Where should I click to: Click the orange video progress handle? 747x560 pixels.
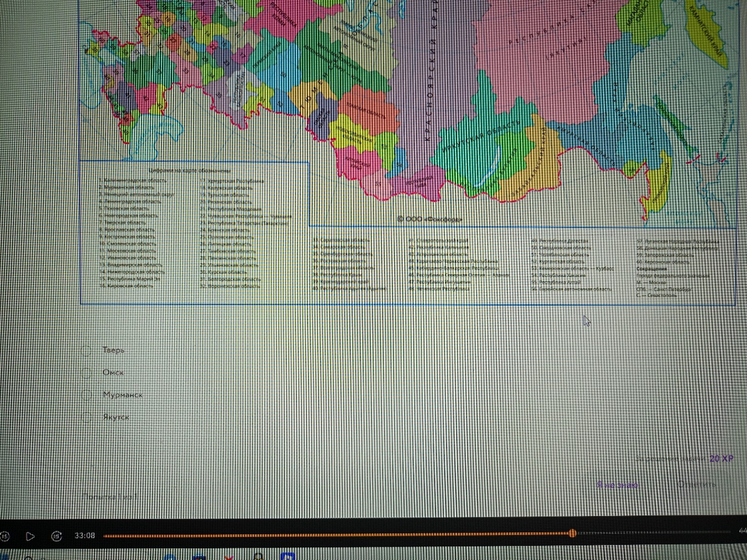click(572, 533)
